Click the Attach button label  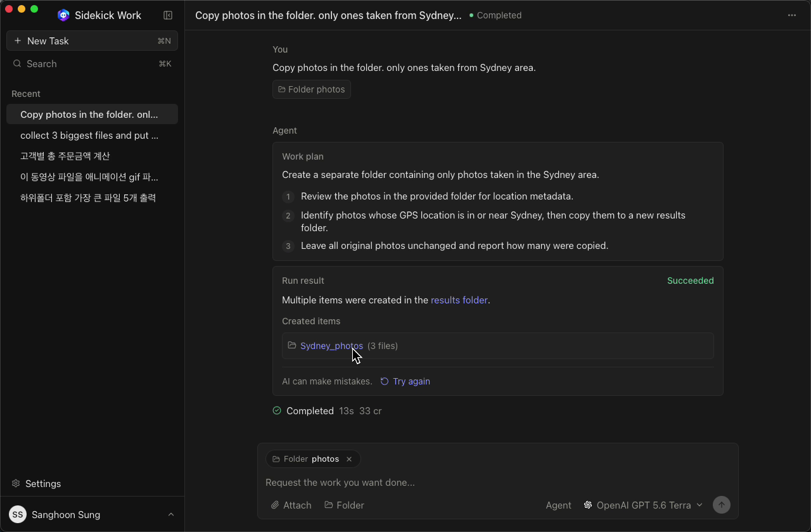(x=297, y=505)
